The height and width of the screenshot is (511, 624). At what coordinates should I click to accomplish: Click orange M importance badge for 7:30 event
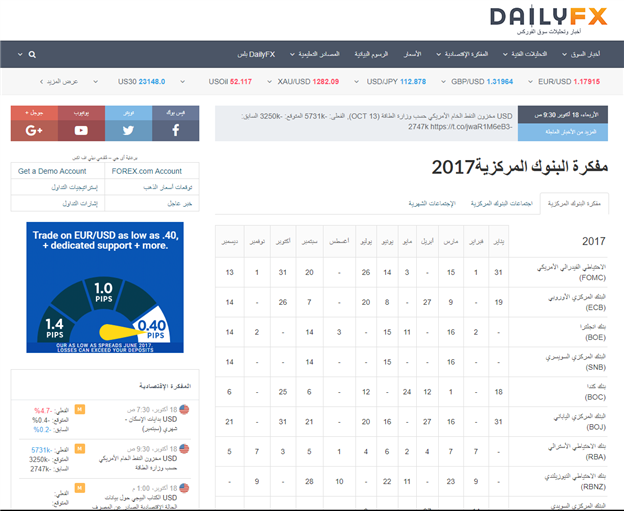[80, 410]
